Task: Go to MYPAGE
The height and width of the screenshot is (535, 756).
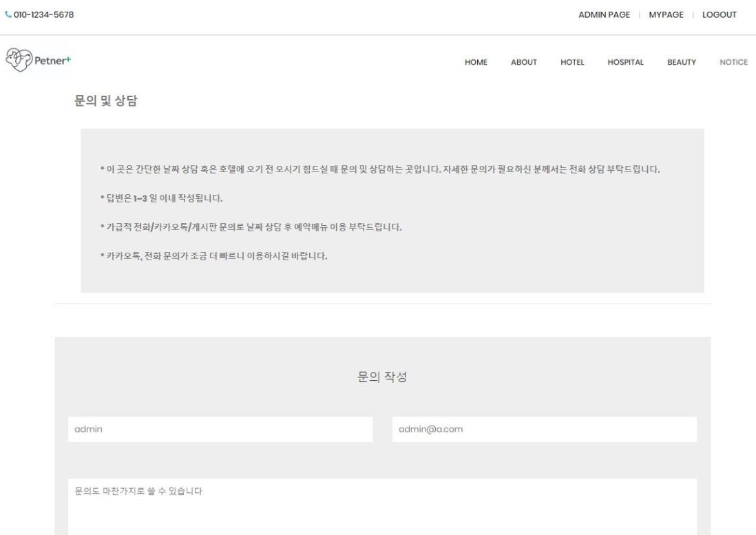Action: point(666,15)
